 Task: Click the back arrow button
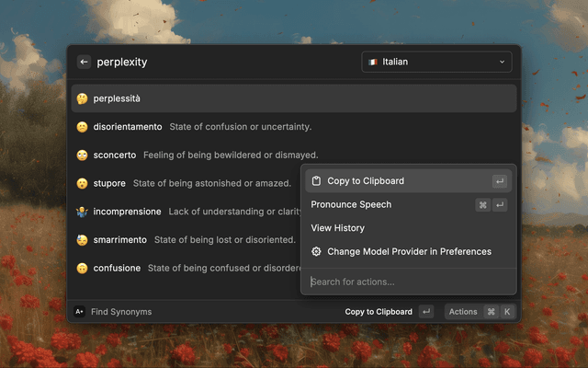84,62
